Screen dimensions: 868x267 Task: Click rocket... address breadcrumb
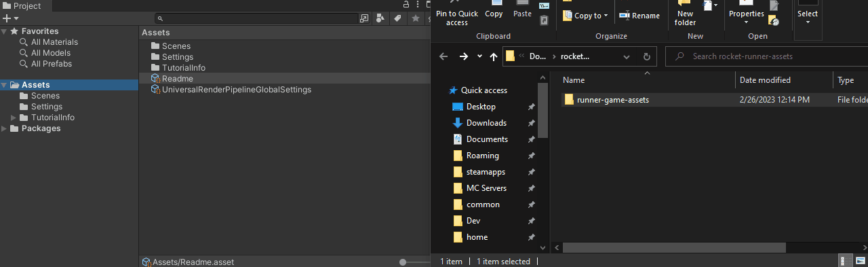575,56
